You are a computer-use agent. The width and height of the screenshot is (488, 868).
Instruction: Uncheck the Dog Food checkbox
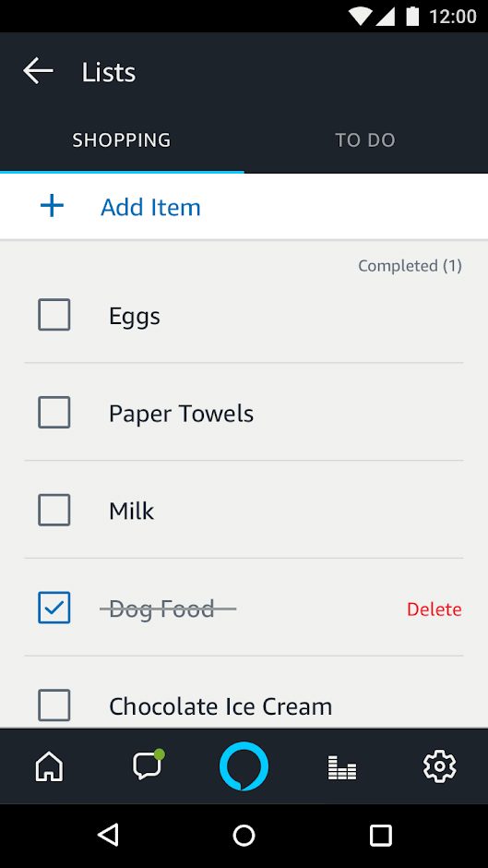point(54,608)
